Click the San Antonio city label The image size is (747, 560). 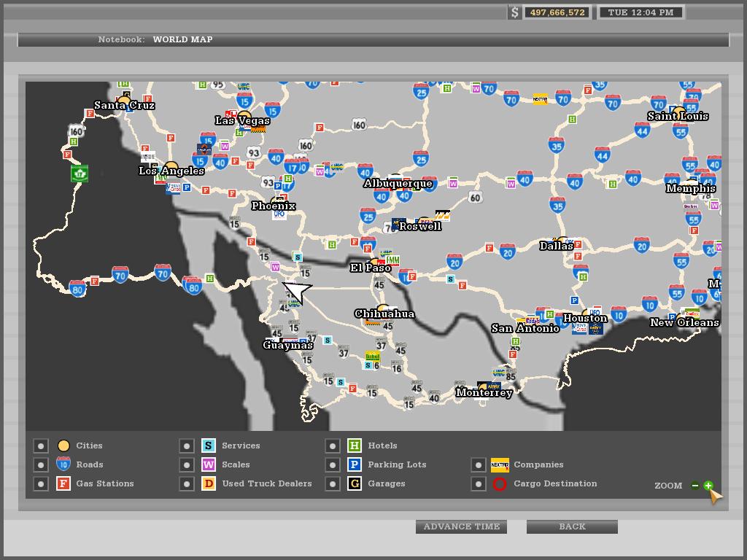click(x=525, y=328)
